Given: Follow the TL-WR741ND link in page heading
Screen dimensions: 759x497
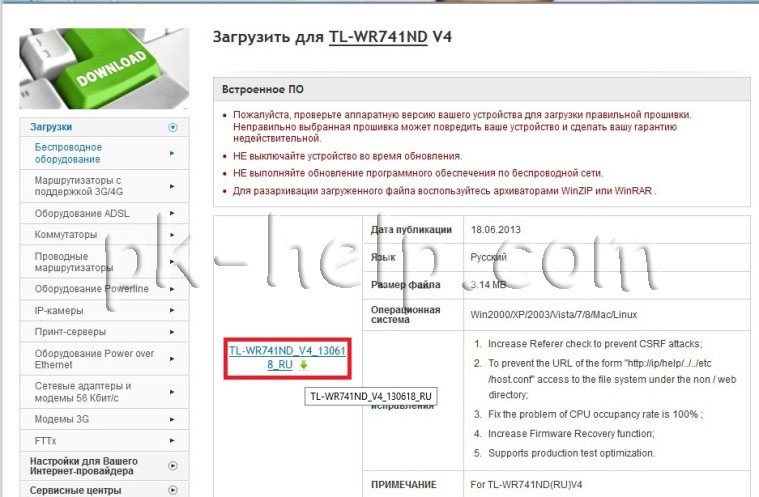Looking at the screenshot, I should coord(378,37).
